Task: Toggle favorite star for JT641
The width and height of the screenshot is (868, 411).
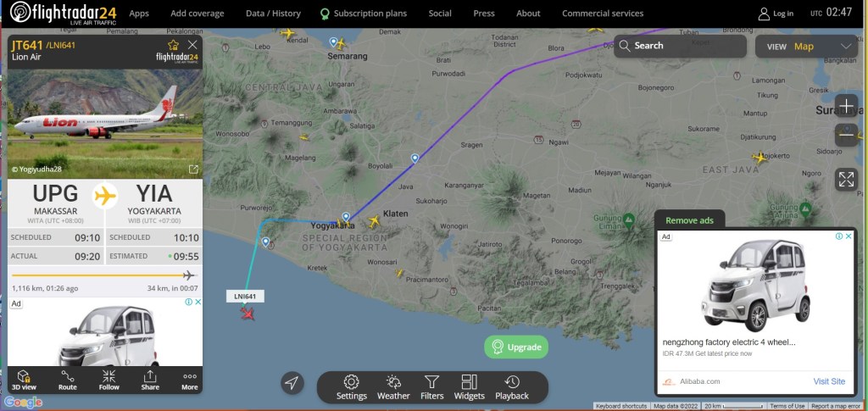Action: pos(173,45)
